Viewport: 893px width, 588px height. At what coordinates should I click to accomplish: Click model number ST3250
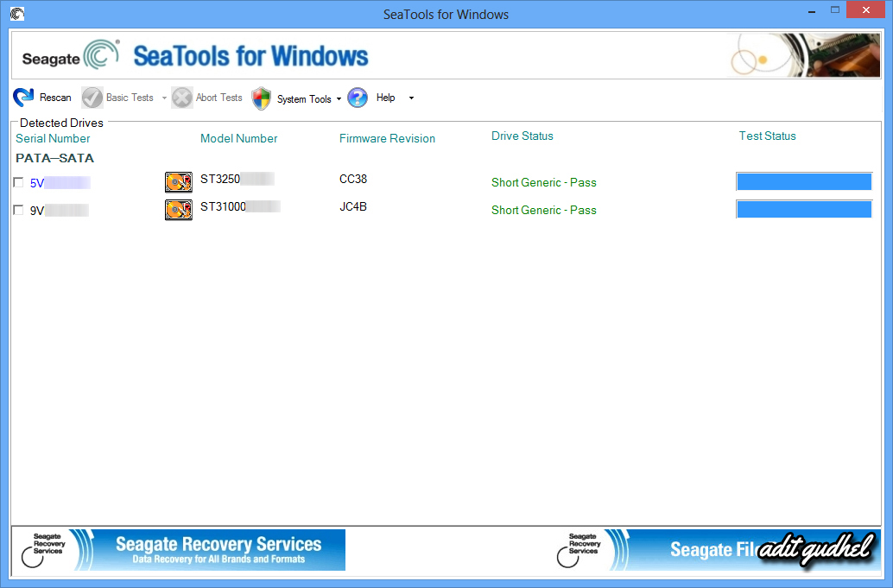tap(237, 179)
